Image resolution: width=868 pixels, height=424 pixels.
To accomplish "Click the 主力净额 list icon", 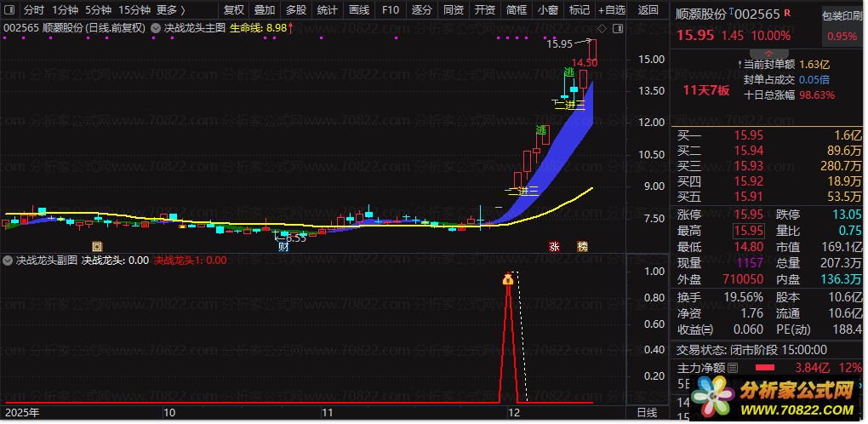I will (733, 368).
